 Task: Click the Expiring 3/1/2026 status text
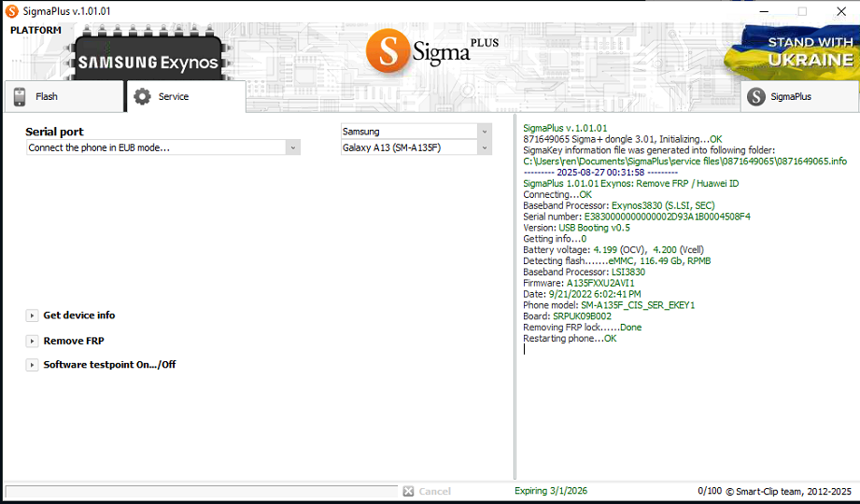551,491
